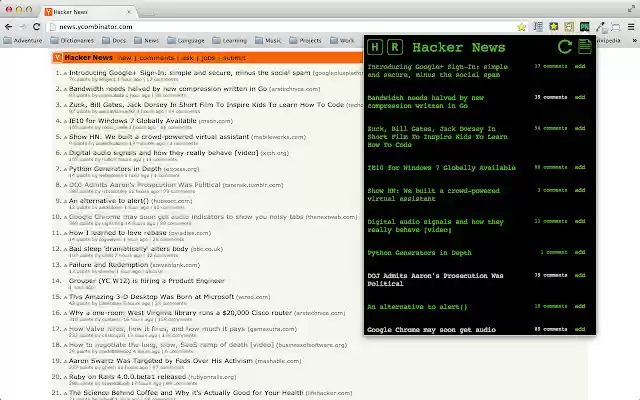Click the H button in the popup
This screenshot has width=640, height=400.
375,47
